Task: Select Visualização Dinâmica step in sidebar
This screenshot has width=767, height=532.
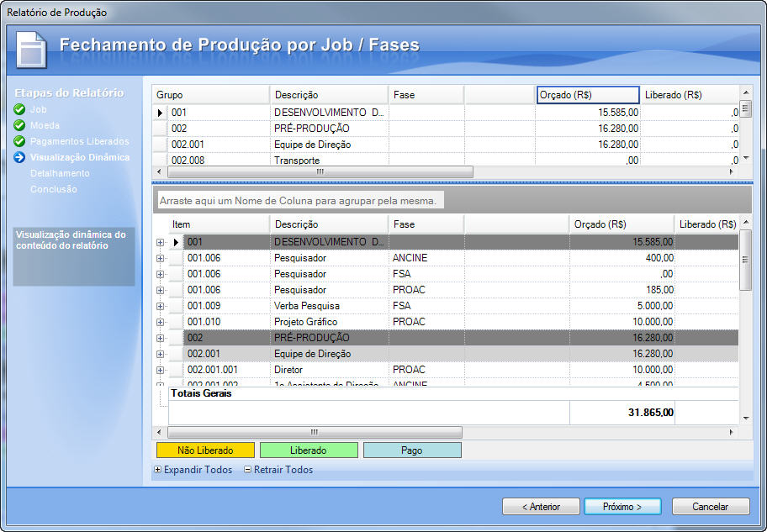Action: pyautogui.click(x=80, y=157)
